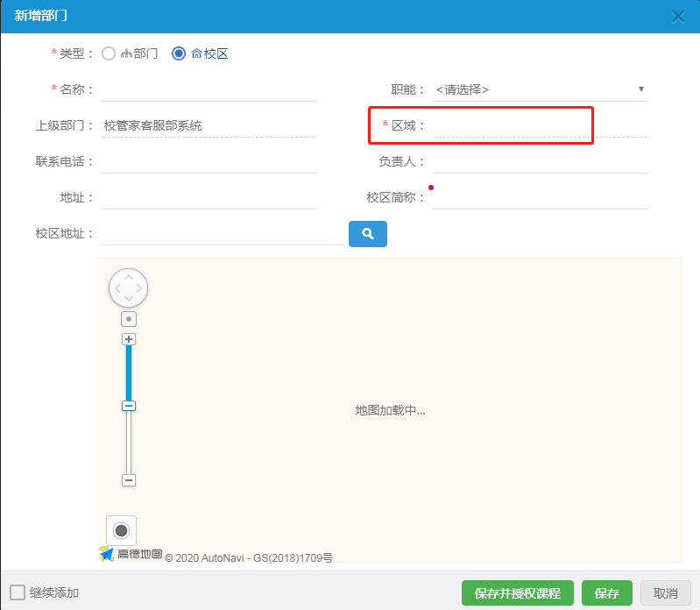
Task: Click the 校区地址 input field
Action: coord(223,233)
